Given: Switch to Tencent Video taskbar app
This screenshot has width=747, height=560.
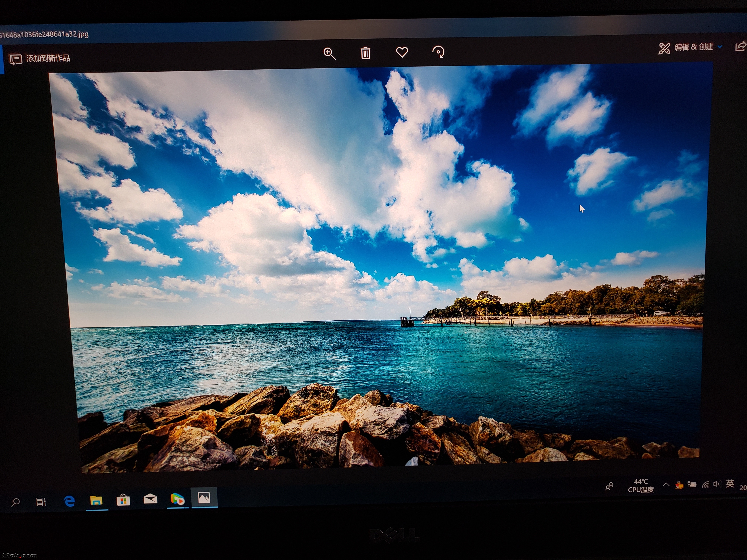Looking at the screenshot, I should [x=177, y=499].
